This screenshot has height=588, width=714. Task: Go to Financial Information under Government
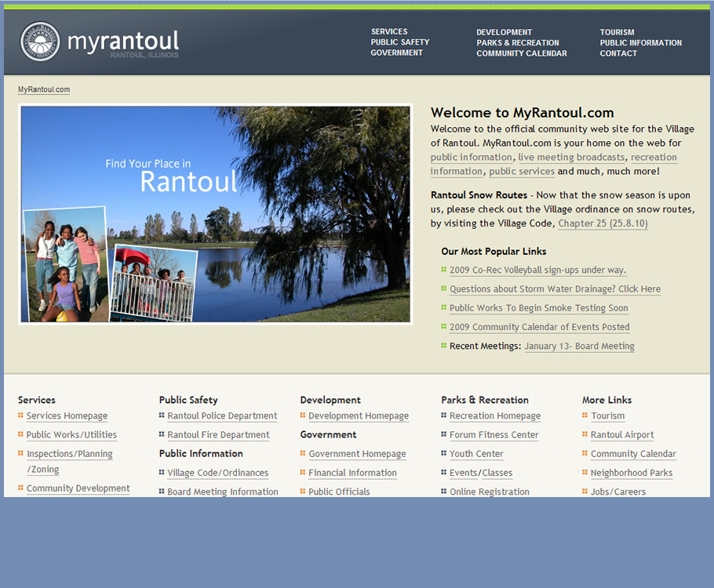pyautogui.click(x=352, y=473)
